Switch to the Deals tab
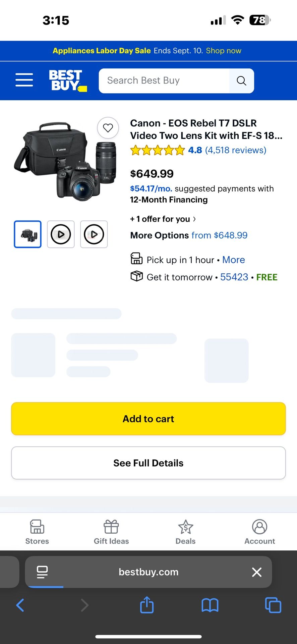 185,532
